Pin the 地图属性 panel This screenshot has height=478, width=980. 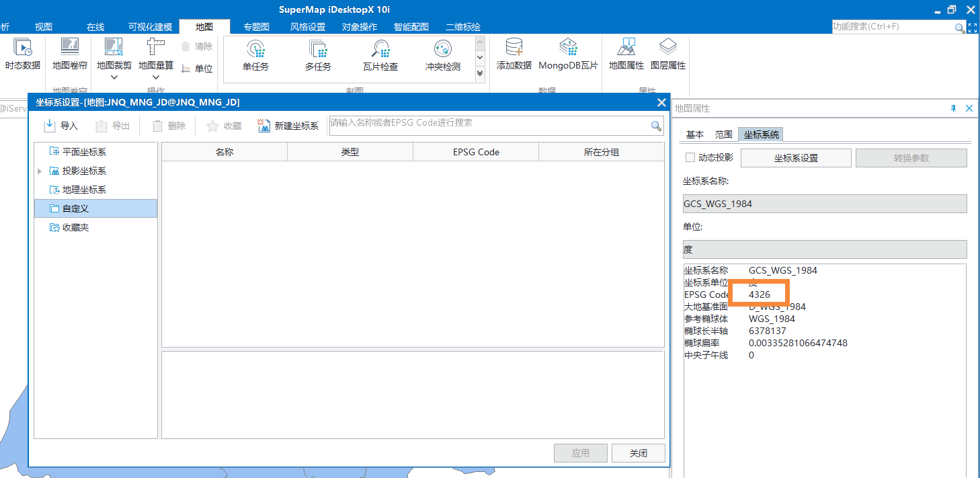point(953,108)
